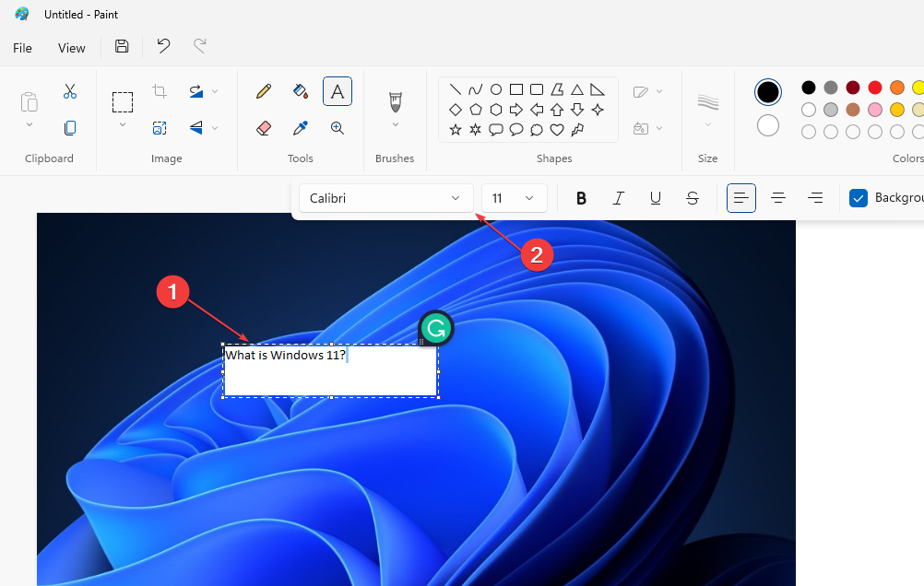924x586 pixels.
Task: Choose the red palette color
Action: [x=875, y=88]
